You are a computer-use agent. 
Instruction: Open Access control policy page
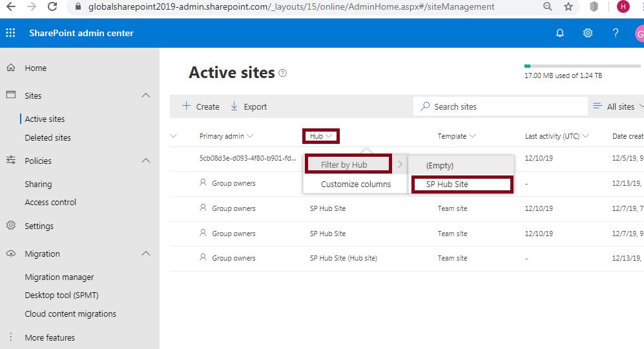click(50, 202)
